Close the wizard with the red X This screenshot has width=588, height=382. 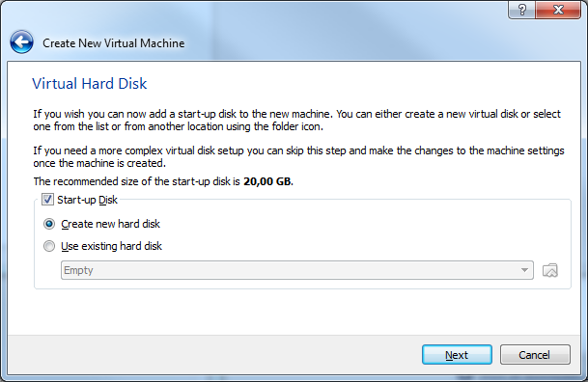(558, 10)
